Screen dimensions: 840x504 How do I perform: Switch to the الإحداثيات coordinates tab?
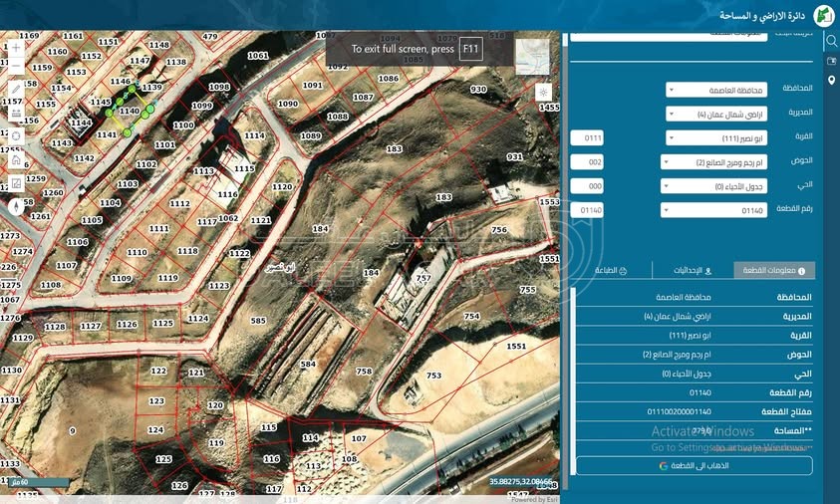click(x=692, y=270)
